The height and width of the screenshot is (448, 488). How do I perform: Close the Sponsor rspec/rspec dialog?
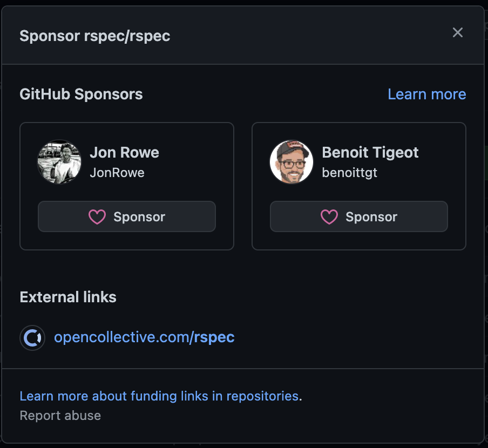(x=458, y=32)
